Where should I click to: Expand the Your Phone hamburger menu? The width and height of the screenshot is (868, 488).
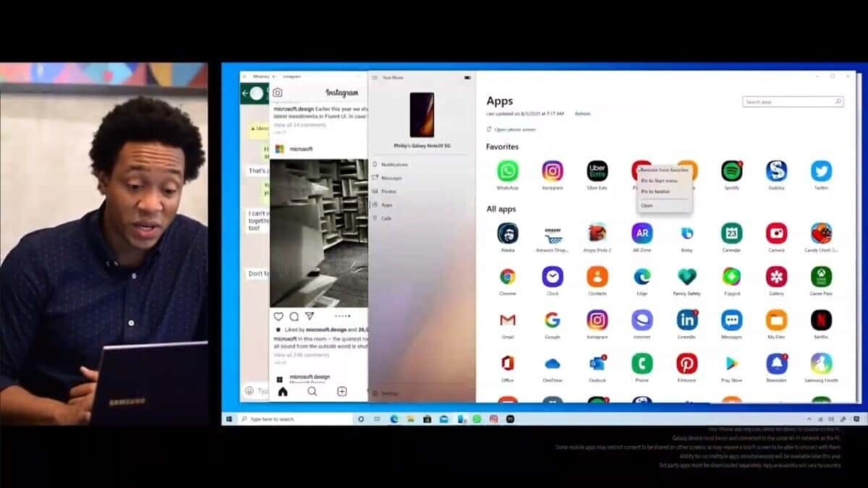tap(375, 77)
